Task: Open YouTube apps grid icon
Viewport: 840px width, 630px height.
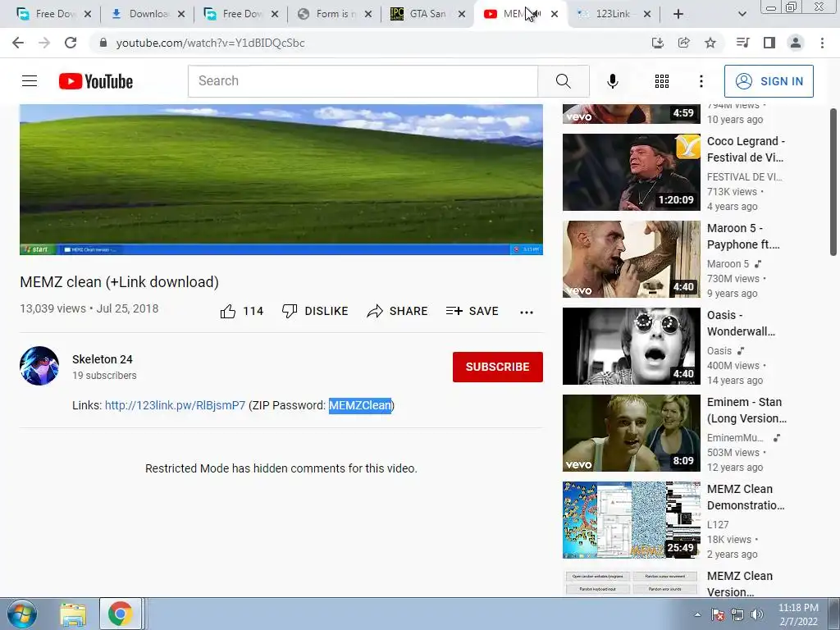Action: click(662, 81)
